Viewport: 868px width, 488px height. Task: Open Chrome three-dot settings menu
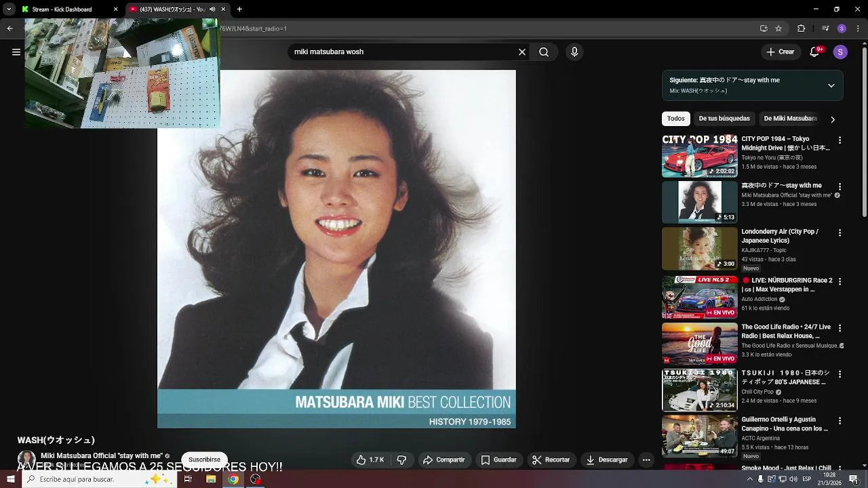click(x=858, y=28)
